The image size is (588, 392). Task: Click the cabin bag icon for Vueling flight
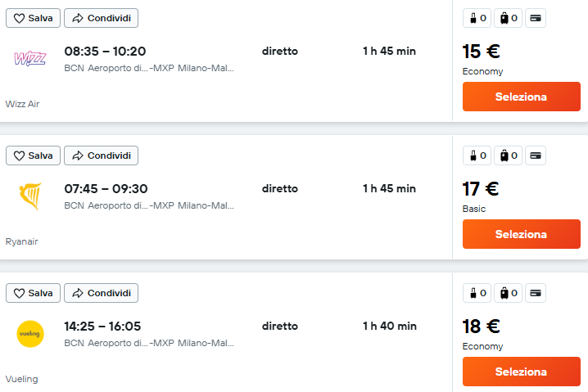(477, 293)
